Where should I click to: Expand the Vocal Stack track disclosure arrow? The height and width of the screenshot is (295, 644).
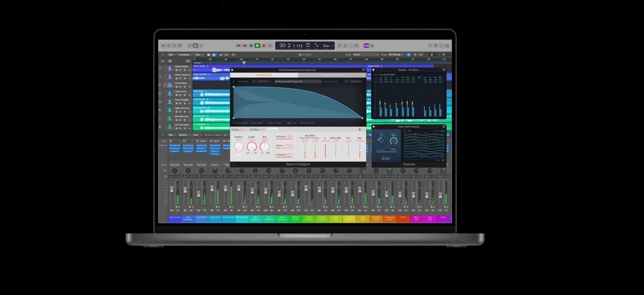tap(164, 85)
